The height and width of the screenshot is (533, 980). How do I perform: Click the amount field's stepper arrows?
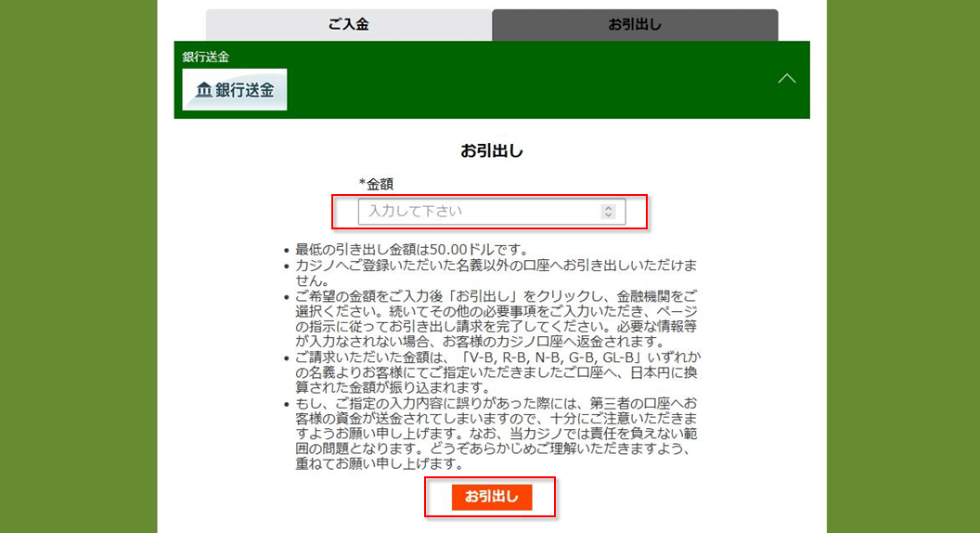[x=608, y=212]
